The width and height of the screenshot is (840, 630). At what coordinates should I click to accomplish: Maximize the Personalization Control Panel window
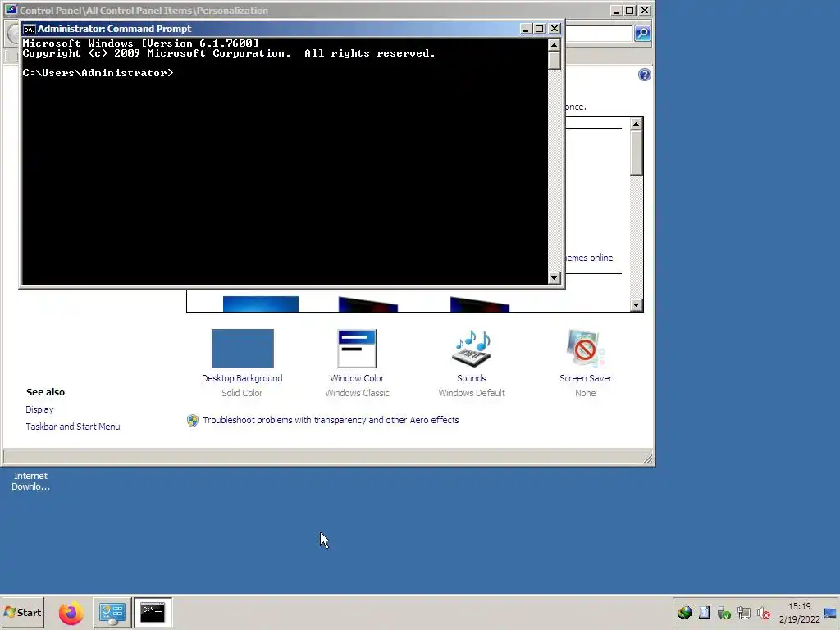[630, 11]
